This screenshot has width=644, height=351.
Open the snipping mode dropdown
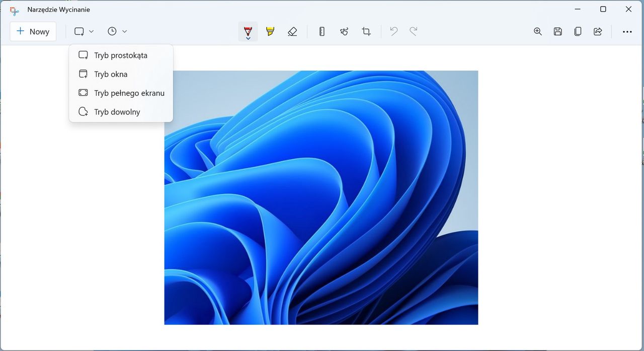tap(84, 31)
